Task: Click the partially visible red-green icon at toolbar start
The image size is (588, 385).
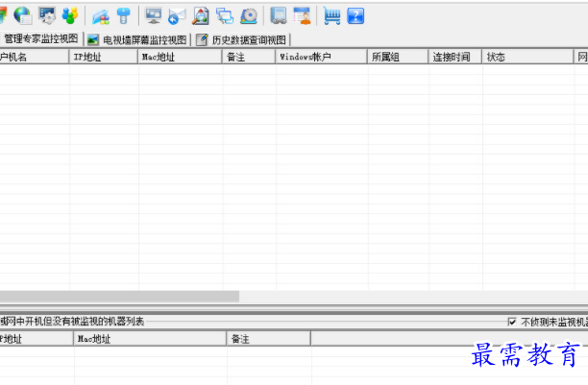Action: tap(3, 15)
